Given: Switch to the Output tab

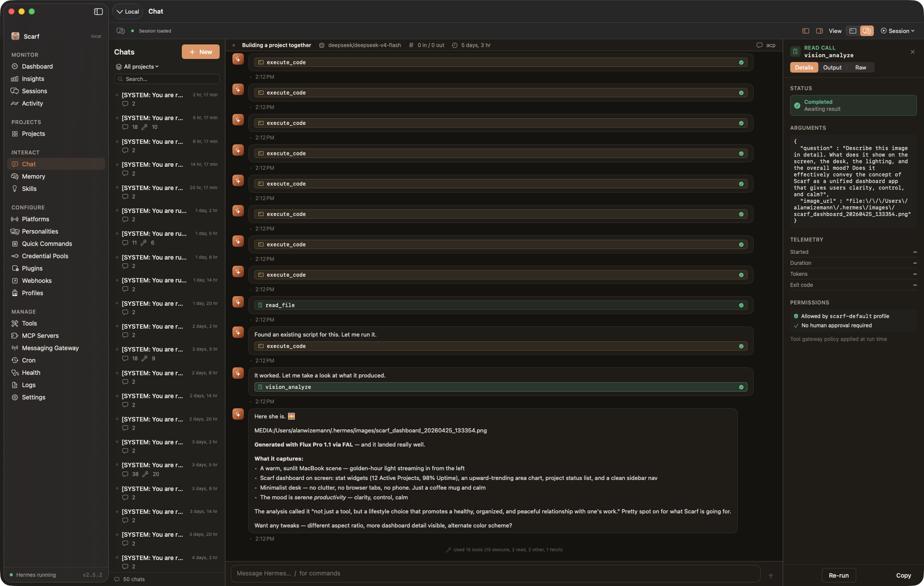Looking at the screenshot, I should (832, 67).
